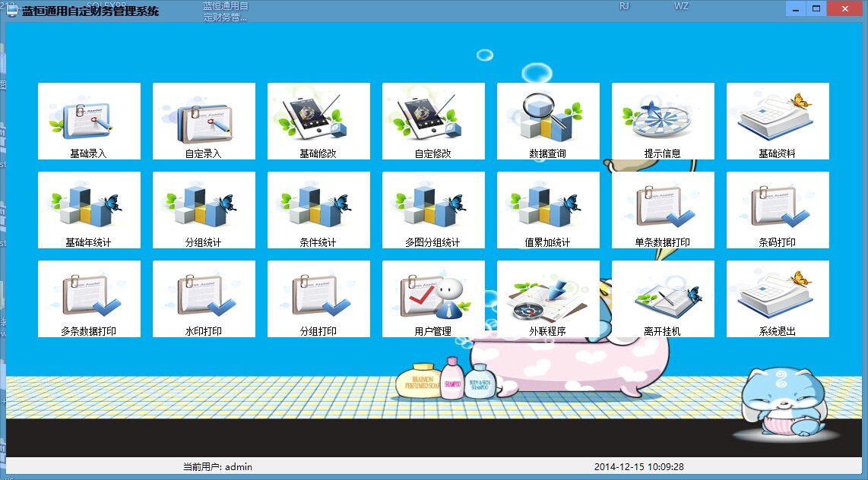Image resolution: width=868 pixels, height=480 pixels.
Task: Select the 基础修改 tile
Action: [x=318, y=121]
